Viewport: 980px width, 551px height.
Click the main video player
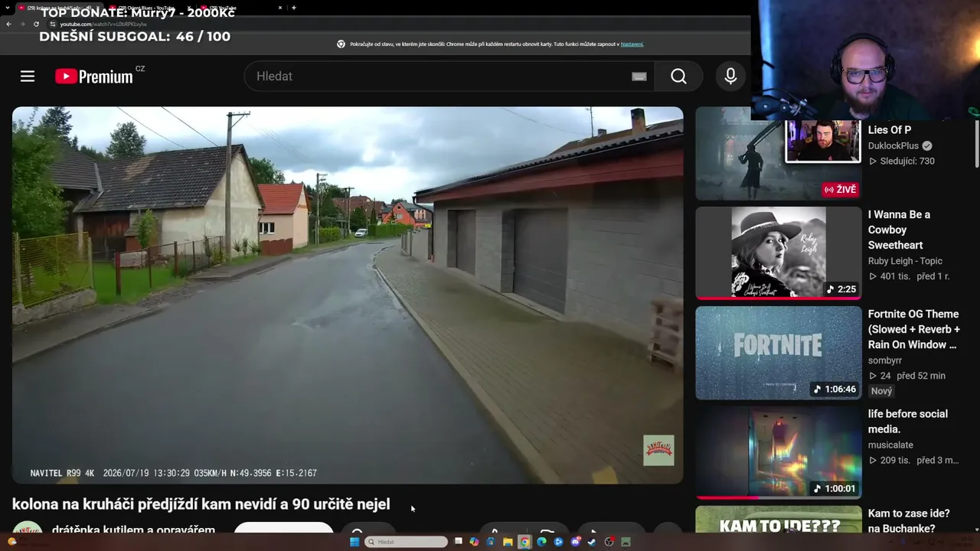[348, 295]
